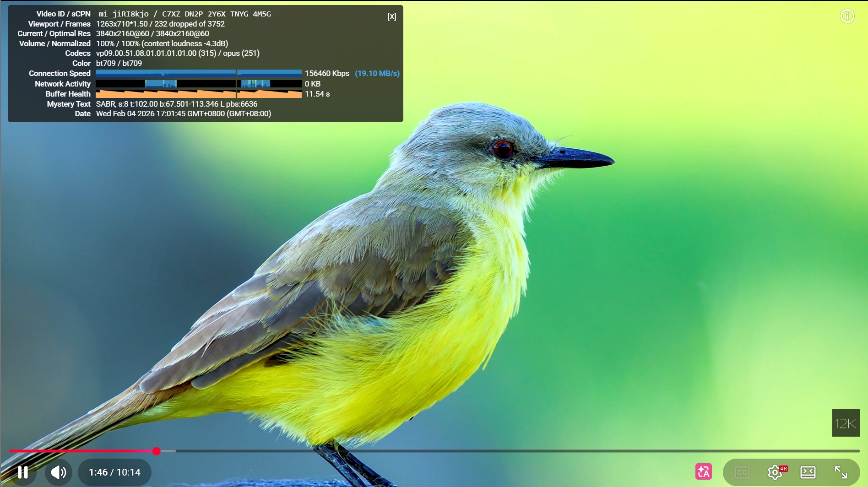The height and width of the screenshot is (487, 868).
Task: Toggle closed captions (CC)
Action: [x=742, y=472]
